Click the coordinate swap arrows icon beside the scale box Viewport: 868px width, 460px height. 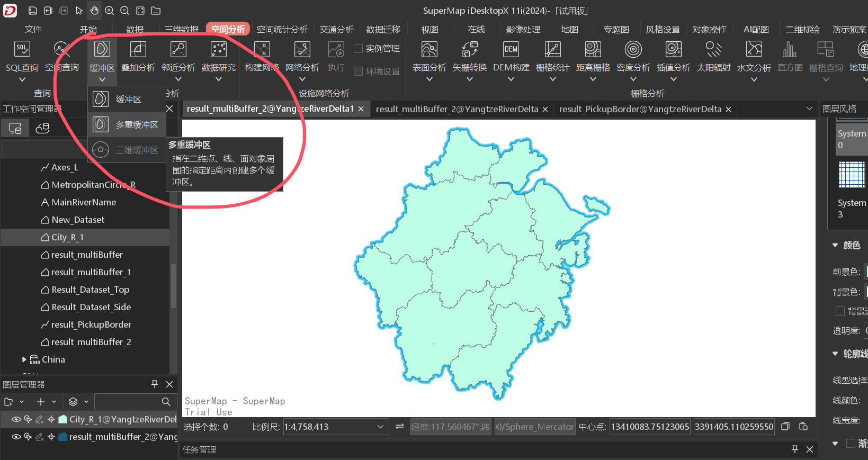tap(400, 427)
